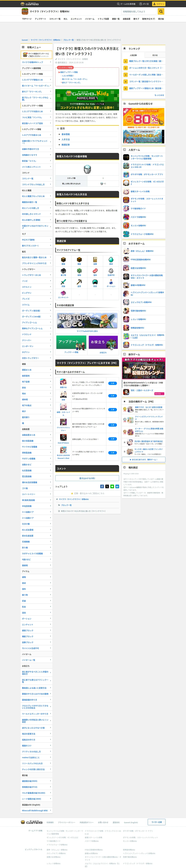This screenshot has height=868, width=186.
Task: Jump to 入手方法 in table of contents
Action: [65, 139]
